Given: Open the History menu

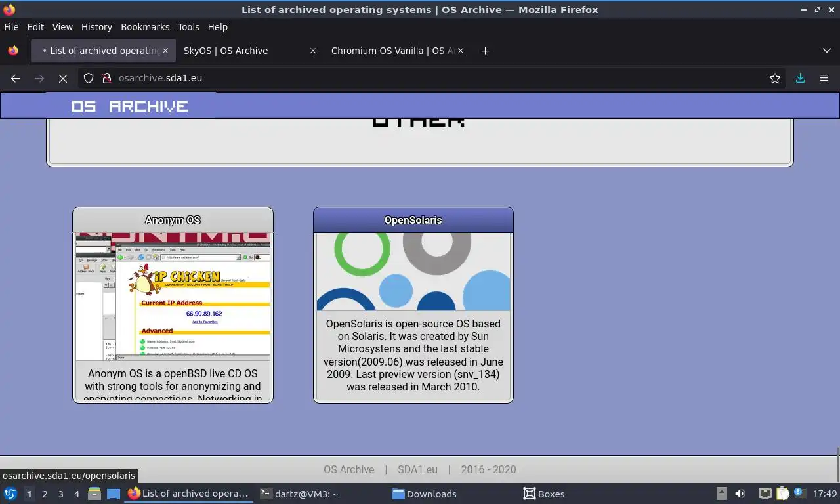Looking at the screenshot, I should coord(96,27).
